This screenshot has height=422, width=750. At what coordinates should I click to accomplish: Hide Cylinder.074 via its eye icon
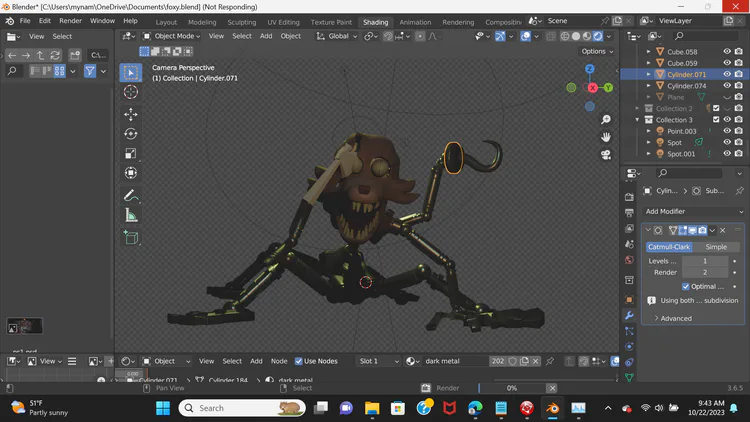click(x=727, y=86)
